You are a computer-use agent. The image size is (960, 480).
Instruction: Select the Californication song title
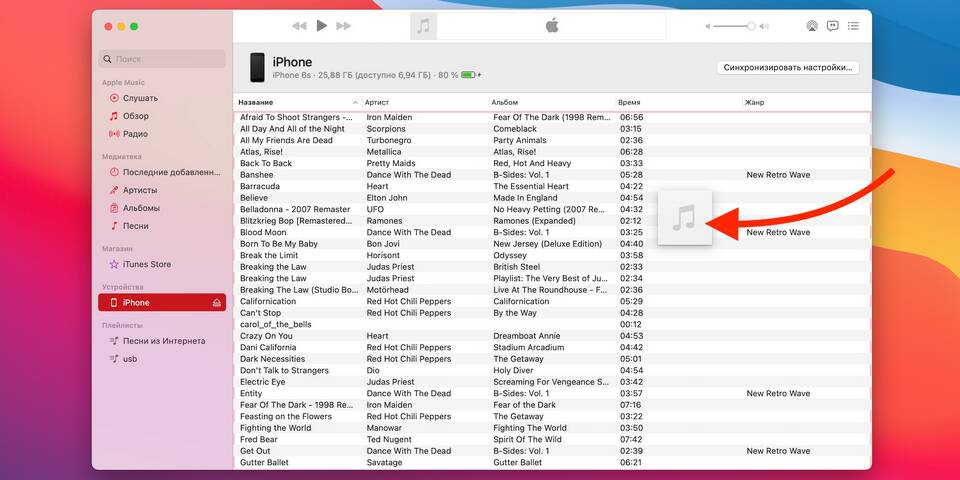(269, 301)
